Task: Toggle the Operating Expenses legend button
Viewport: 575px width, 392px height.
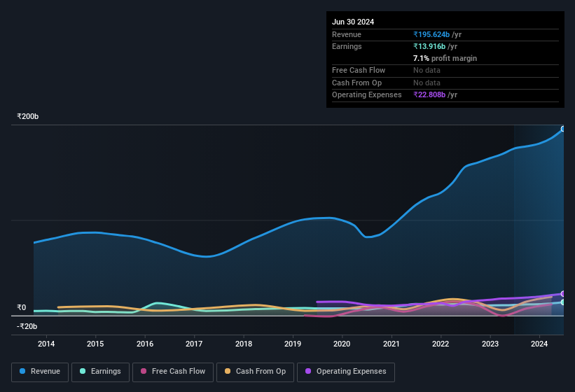Action: (346, 372)
